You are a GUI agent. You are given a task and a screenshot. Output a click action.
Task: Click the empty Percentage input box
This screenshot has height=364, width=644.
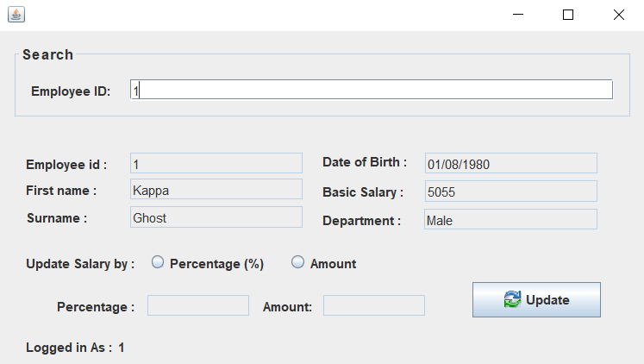[x=198, y=305]
